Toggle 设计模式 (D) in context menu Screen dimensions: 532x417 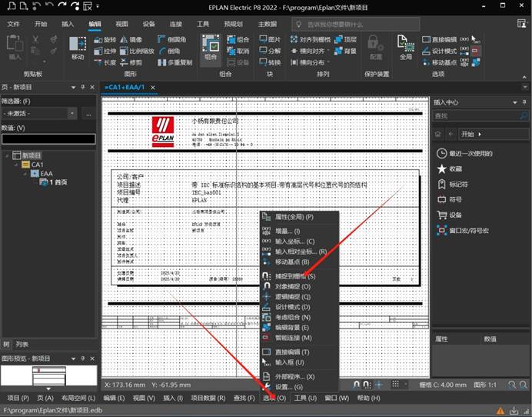click(300, 307)
